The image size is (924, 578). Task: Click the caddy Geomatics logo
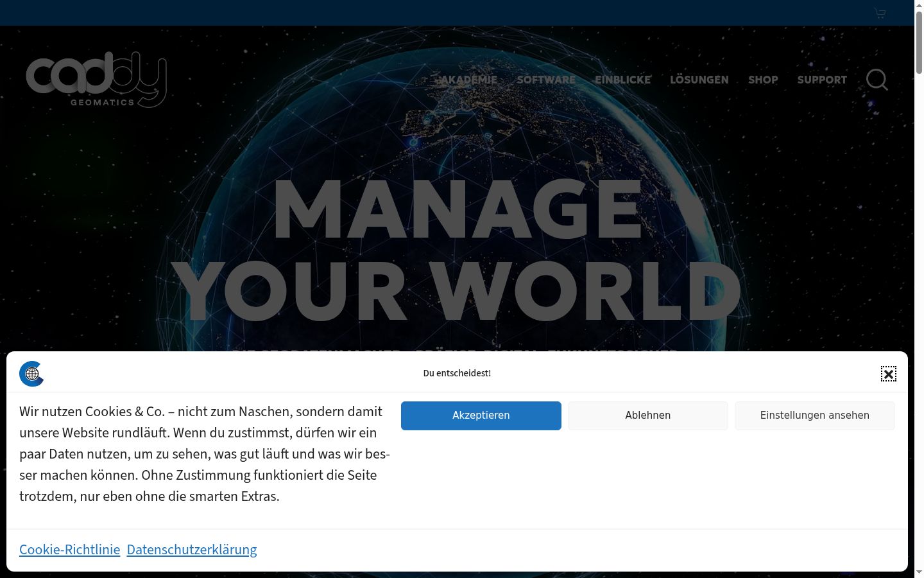96,80
